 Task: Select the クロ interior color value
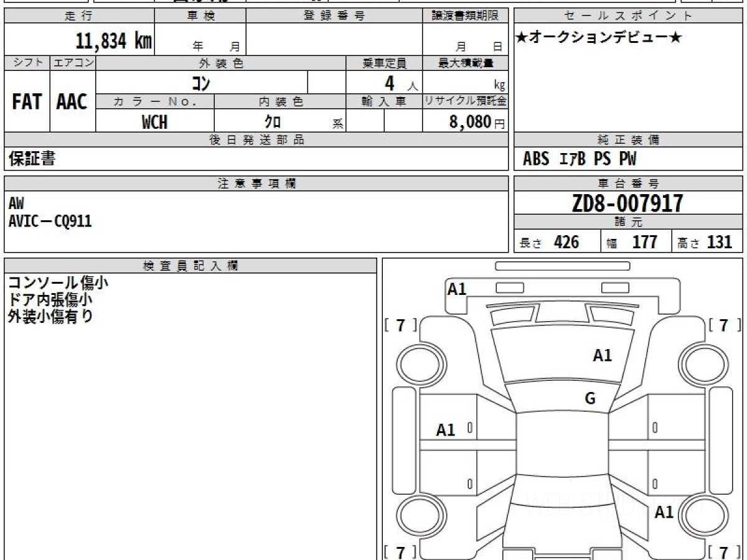click(x=272, y=122)
